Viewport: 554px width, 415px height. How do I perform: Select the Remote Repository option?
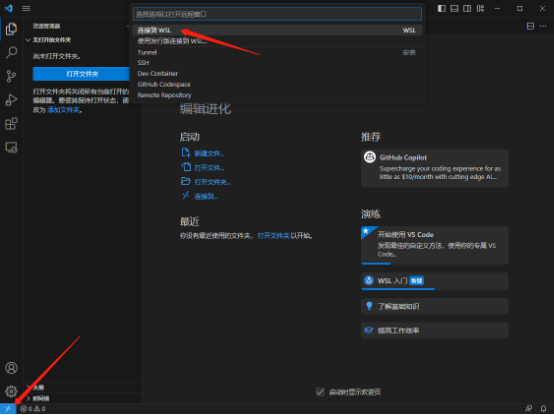[277, 95]
